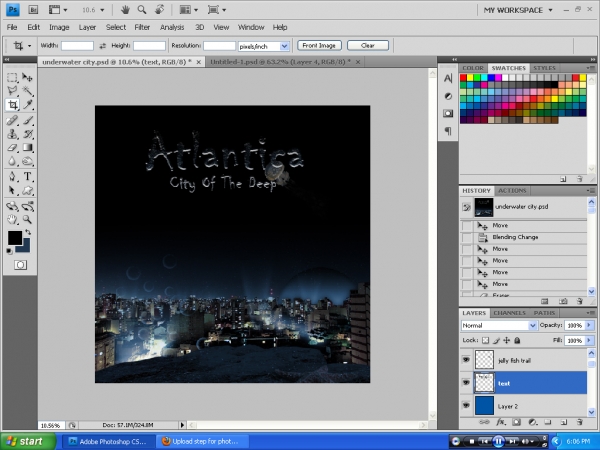Open the blend mode Normal dropdown
600x450 pixels.
[x=499, y=326]
